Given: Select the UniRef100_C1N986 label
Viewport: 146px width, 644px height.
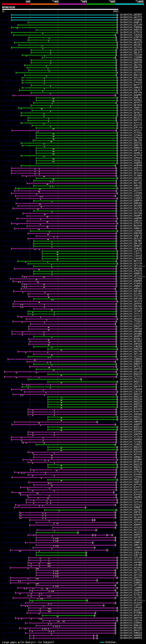Looking at the screenshot, I should (x=131, y=588).
